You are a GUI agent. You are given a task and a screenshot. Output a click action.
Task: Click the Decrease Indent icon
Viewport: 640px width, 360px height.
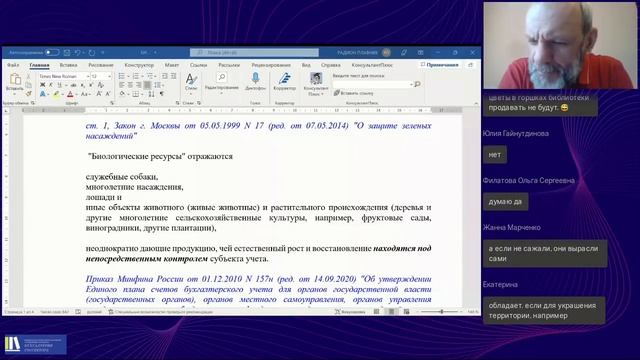[164, 76]
